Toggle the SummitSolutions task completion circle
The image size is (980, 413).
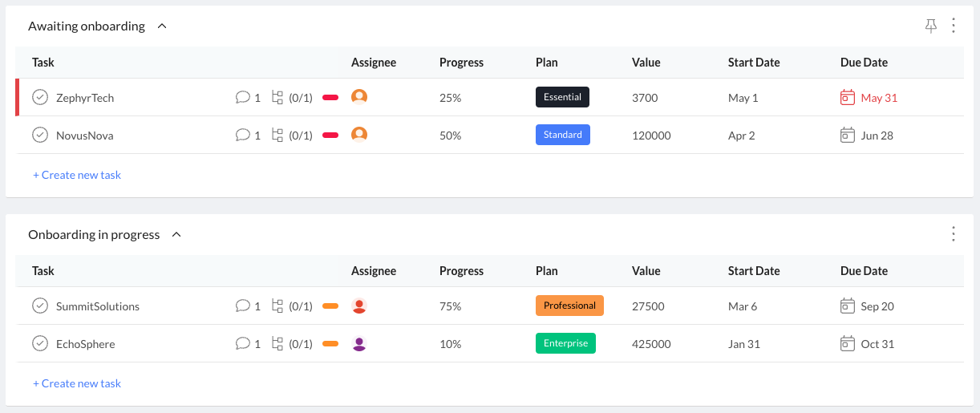(x=40, y=306)
